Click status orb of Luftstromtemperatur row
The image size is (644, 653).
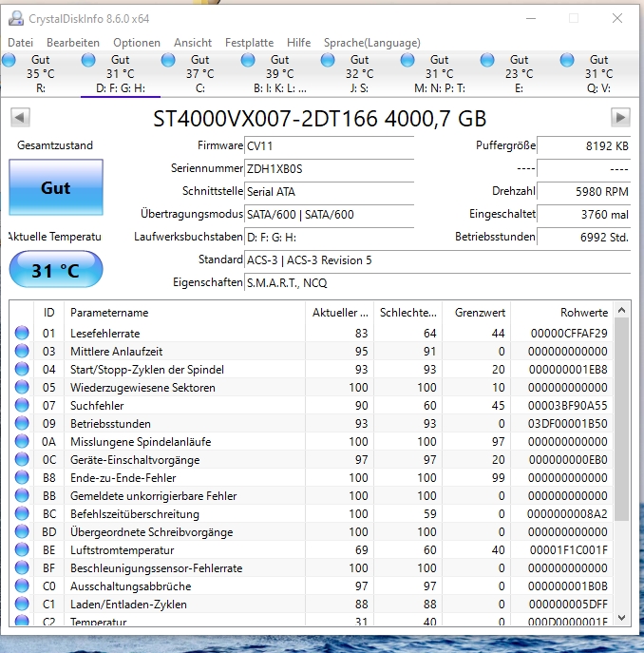(22, 549)
